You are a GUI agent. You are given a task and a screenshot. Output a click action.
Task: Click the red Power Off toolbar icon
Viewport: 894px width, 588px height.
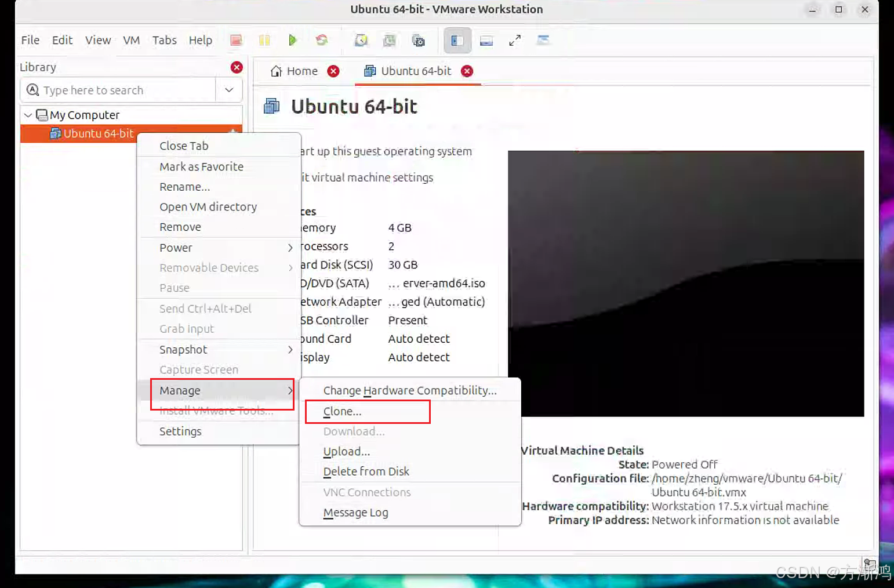(236, 40)
